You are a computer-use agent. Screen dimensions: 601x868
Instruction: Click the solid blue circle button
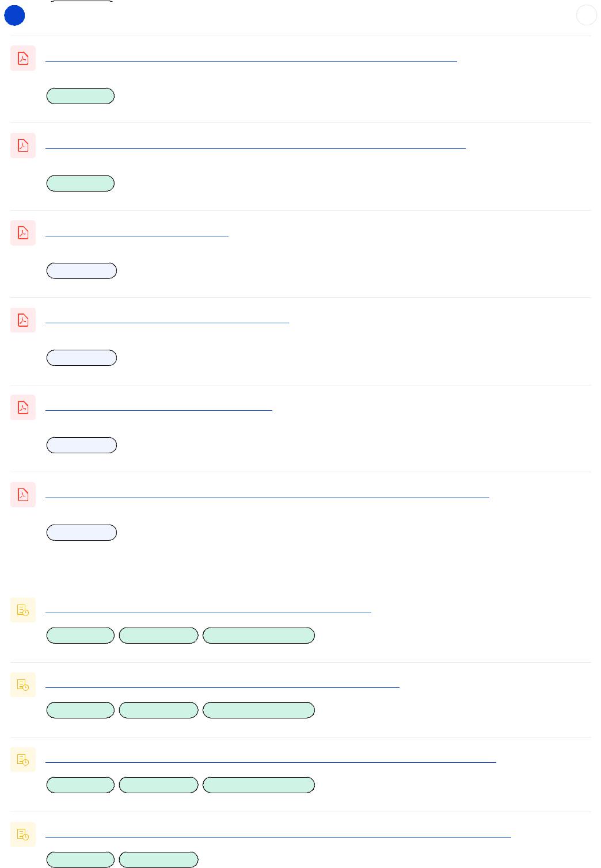pos(14,16)
